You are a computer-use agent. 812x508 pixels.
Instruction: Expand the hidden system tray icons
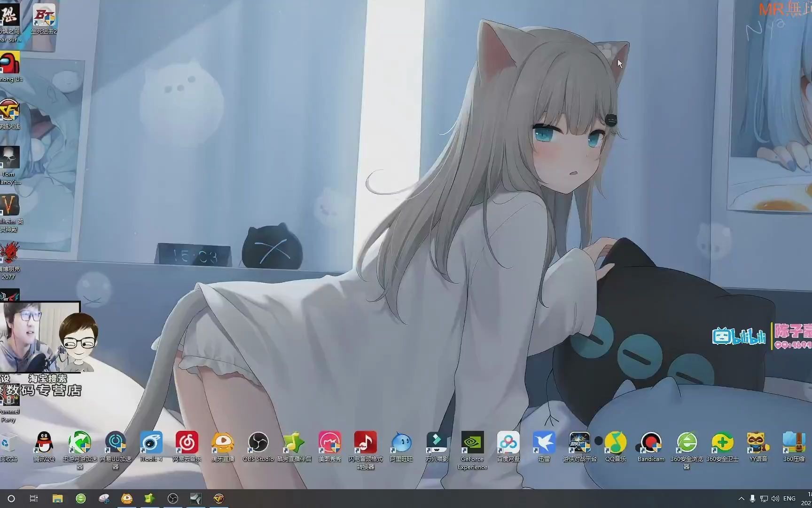pos(742,499)
